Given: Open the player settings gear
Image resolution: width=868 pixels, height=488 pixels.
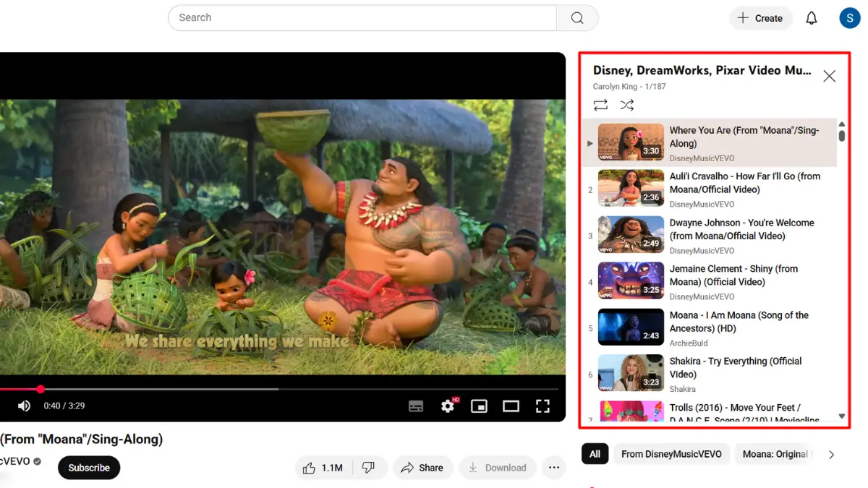Looking at the screenshot, I should click(448, 406).
